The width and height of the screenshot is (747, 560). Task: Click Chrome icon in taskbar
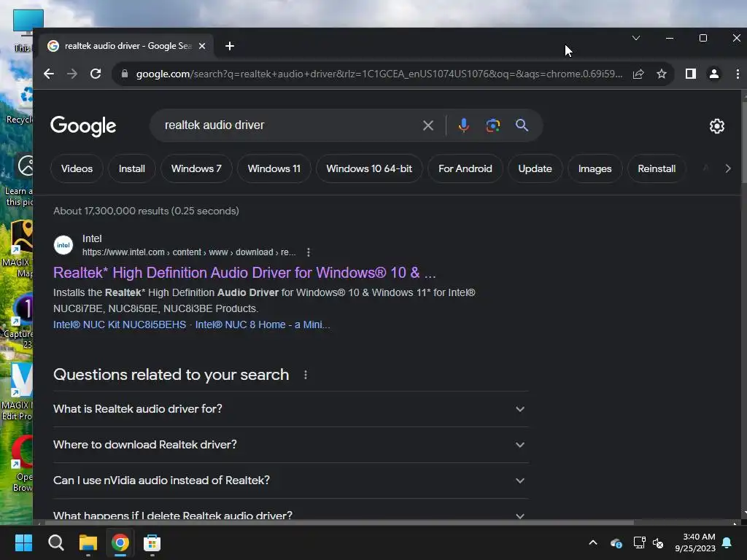click(x=120, y=542)
